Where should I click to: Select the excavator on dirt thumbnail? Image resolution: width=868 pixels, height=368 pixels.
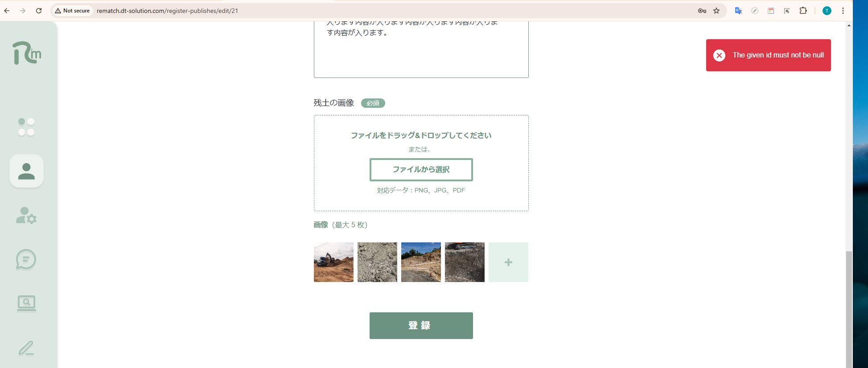pos(333,262)
